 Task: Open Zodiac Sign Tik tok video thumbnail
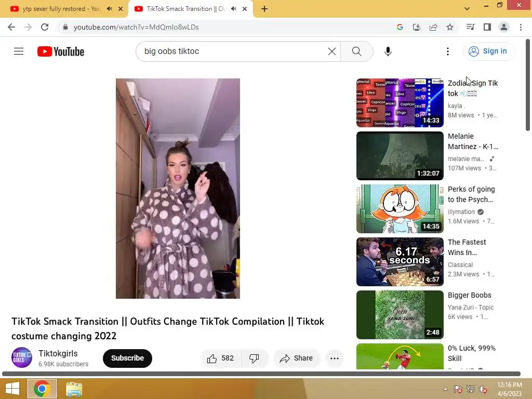click(400, 103)
